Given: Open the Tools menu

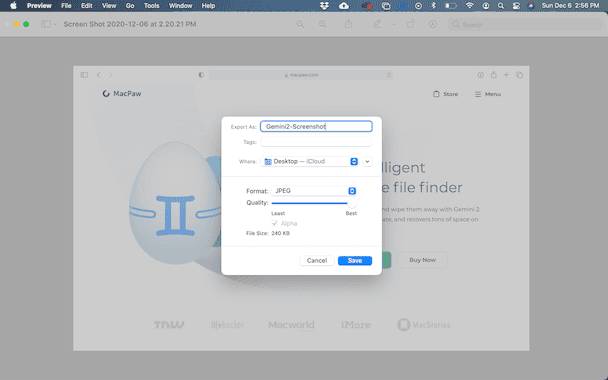Looking at the screenshot, I should coord(151,5).
